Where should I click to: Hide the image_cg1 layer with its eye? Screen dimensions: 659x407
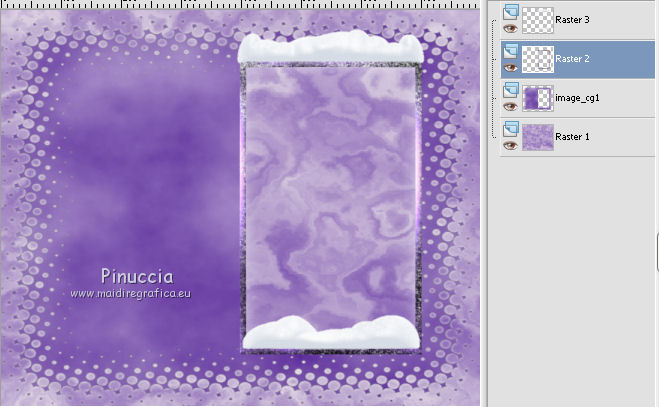point(510,106)
